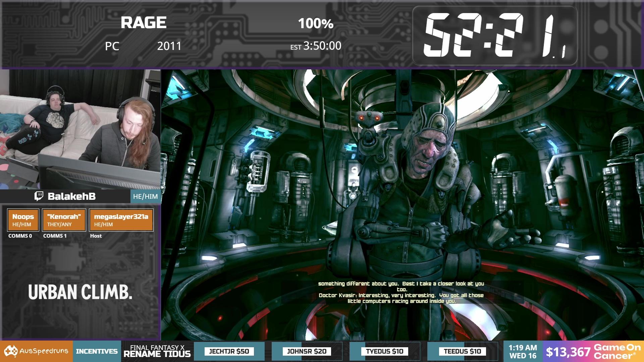Click the Twitch logo beside BalakehB
The image size is (644, 362).
click(x=39, y=196)
